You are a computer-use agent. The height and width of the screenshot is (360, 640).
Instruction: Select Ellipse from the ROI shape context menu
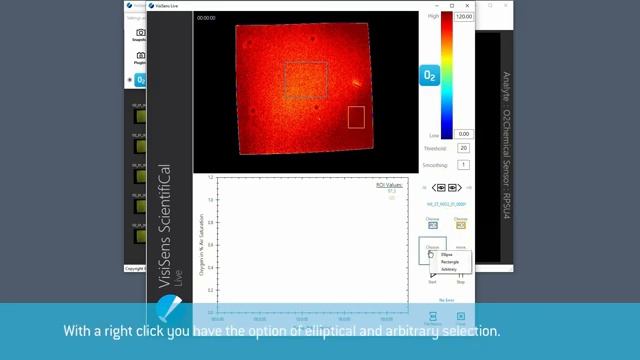(x=447, y=255)
